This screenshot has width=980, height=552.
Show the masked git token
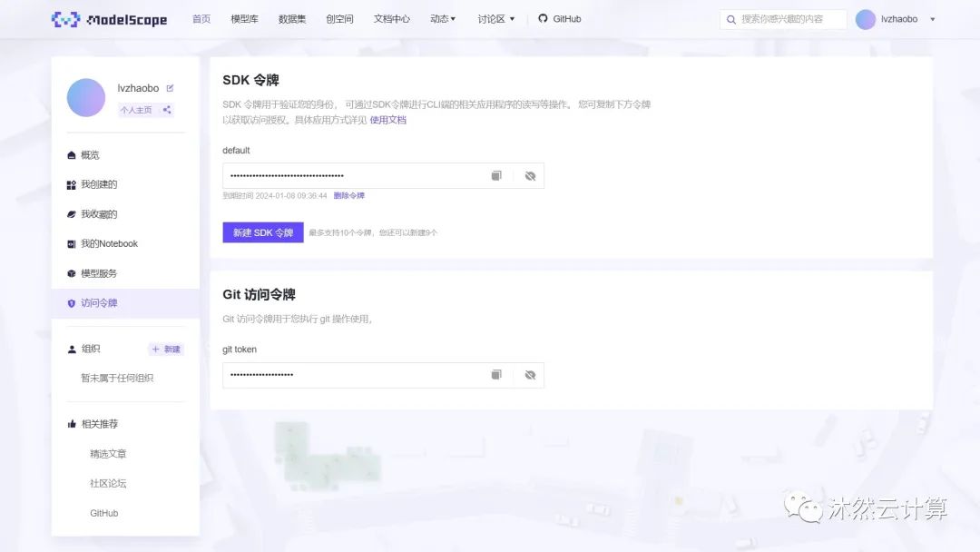pos(530,374)
